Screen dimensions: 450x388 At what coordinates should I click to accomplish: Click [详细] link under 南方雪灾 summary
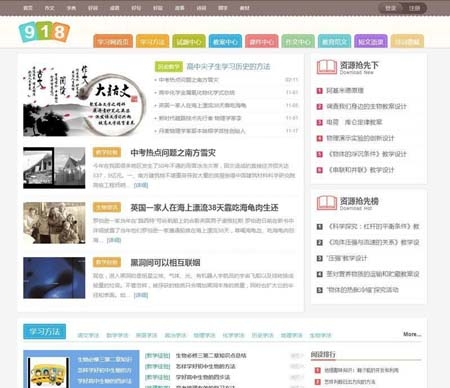(141, 185)
